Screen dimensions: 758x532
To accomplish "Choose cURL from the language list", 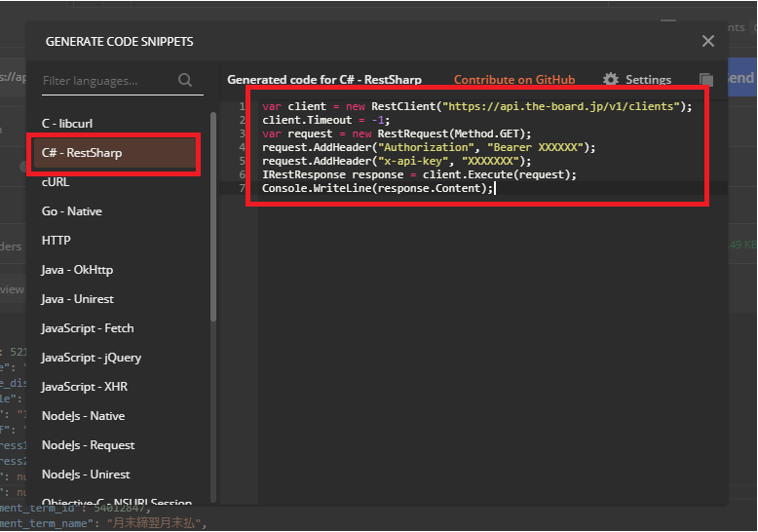I will tap(56, 182).
